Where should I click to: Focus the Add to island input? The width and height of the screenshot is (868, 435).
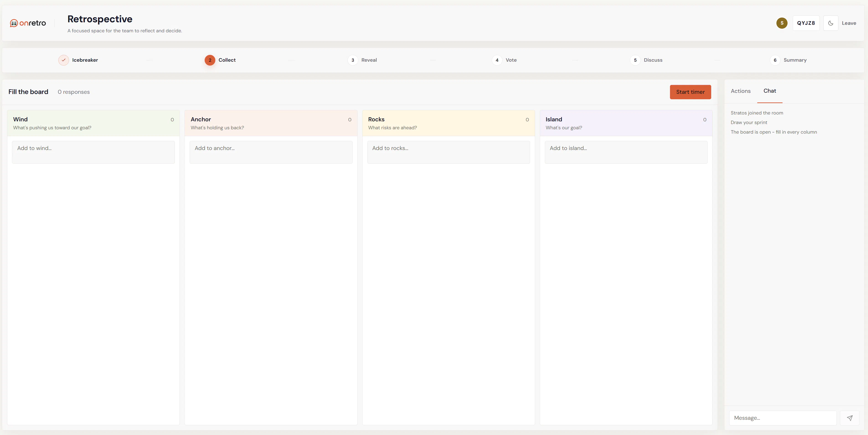[626, 152]
